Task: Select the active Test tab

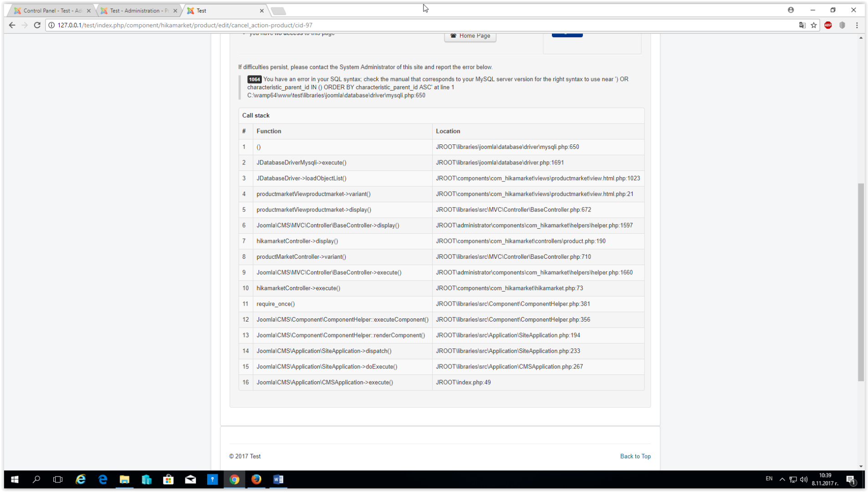Action: [225, 10]
